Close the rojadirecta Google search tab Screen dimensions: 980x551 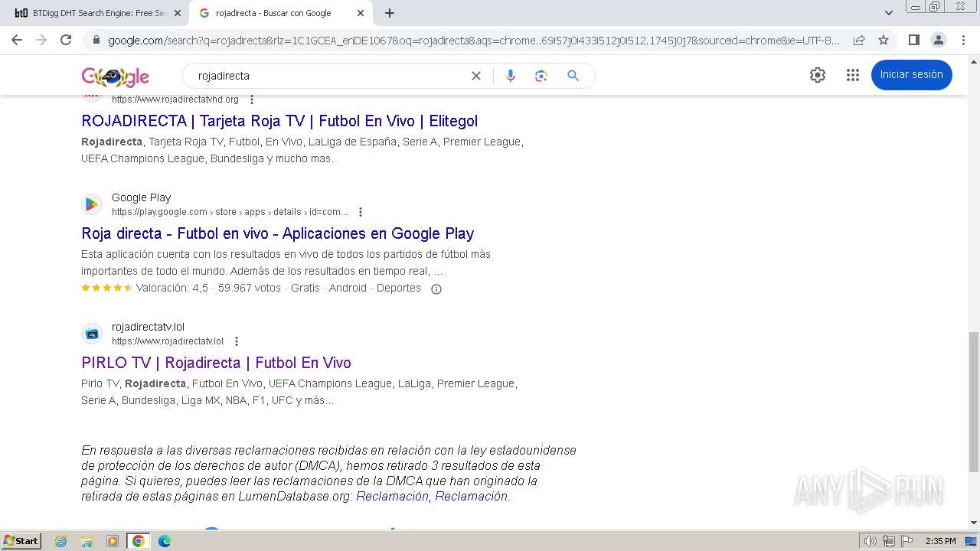(361, 13)
